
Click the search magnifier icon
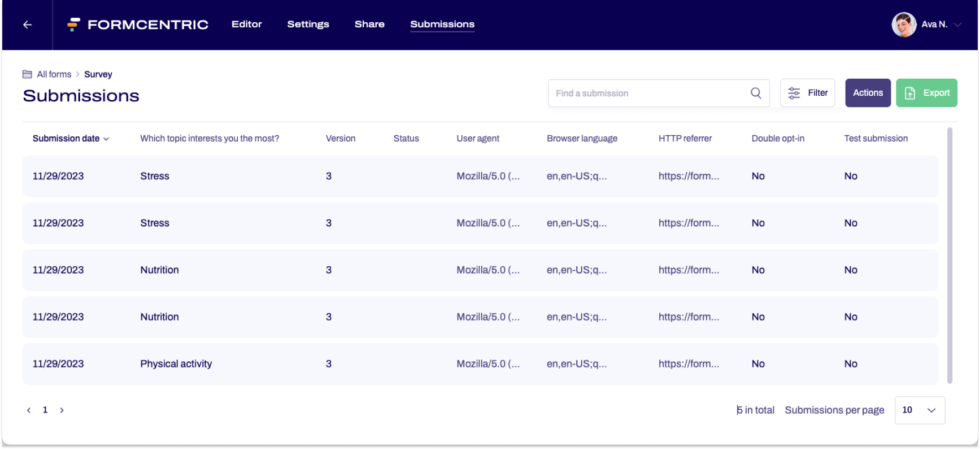[755, 93]
